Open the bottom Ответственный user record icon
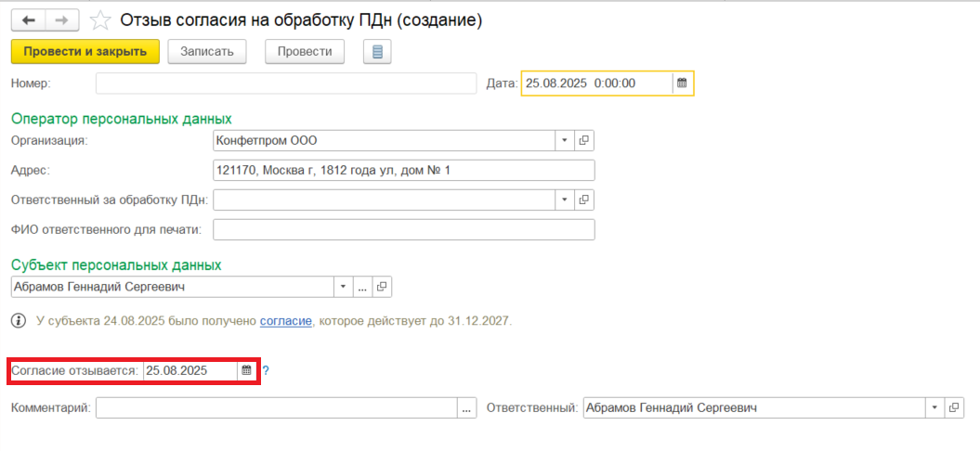 click(954, 407)
